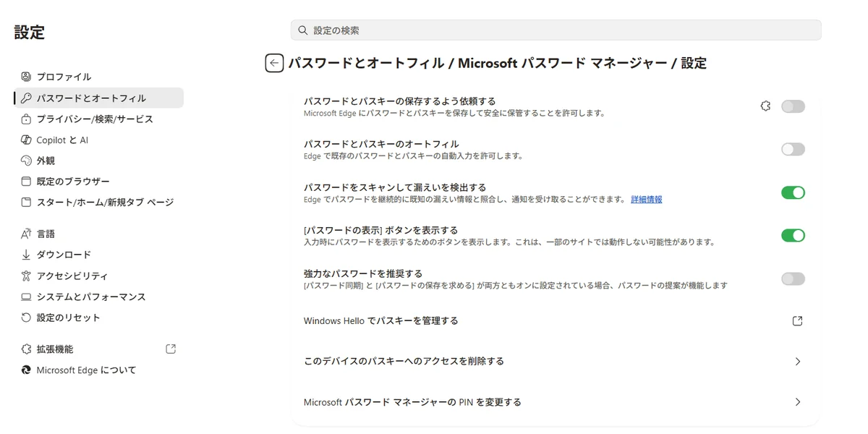Click the システムとパフォーマンス laptop icon
The height and width of the screenshot is (434, 868).
26,297
